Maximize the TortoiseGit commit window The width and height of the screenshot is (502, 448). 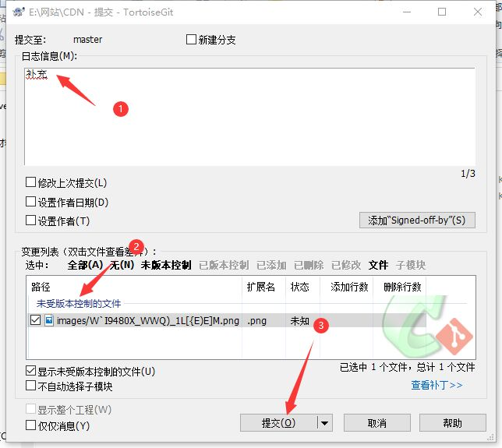coord(442,12)
